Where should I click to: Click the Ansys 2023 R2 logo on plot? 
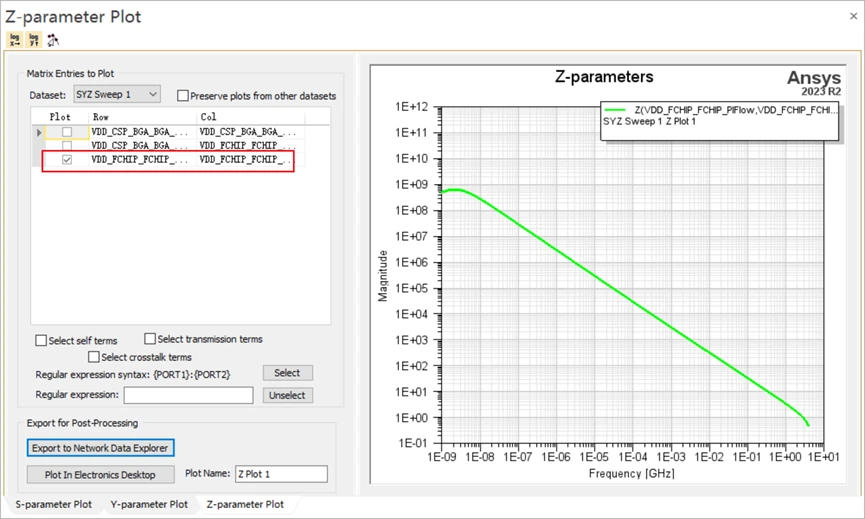coord(814,82)
